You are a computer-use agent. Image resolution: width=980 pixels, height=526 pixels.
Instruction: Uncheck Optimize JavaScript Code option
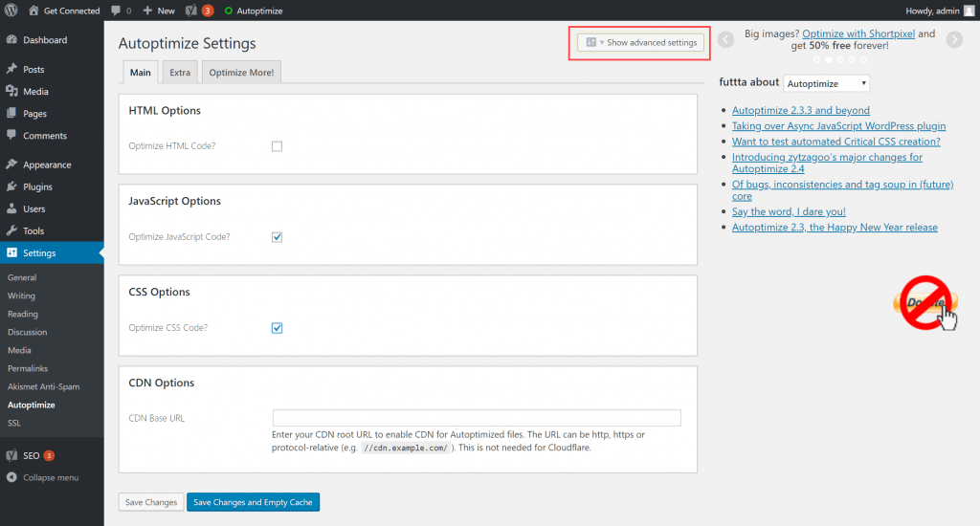pos(277,237)
